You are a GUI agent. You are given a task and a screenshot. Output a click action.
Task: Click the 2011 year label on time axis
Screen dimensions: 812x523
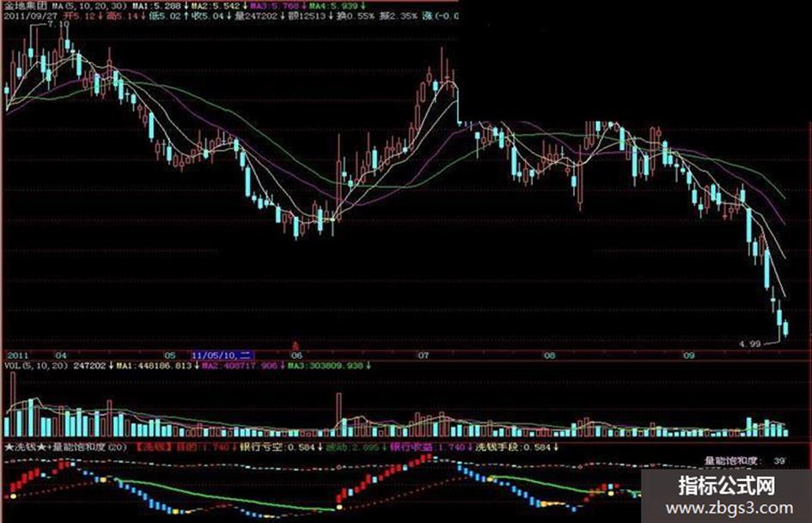[16, 356]
